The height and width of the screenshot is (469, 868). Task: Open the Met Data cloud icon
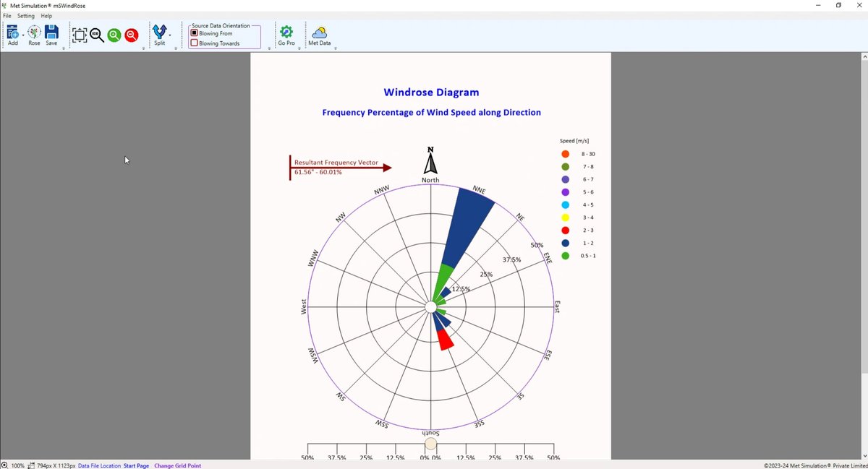click(x=319, y=32)
